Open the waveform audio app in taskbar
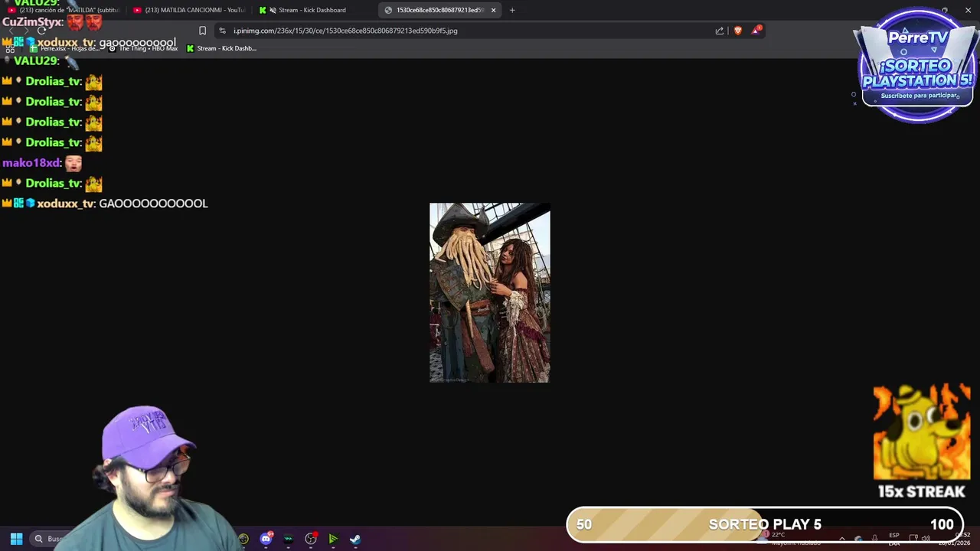The image size is (980, 551). [288, 539]
